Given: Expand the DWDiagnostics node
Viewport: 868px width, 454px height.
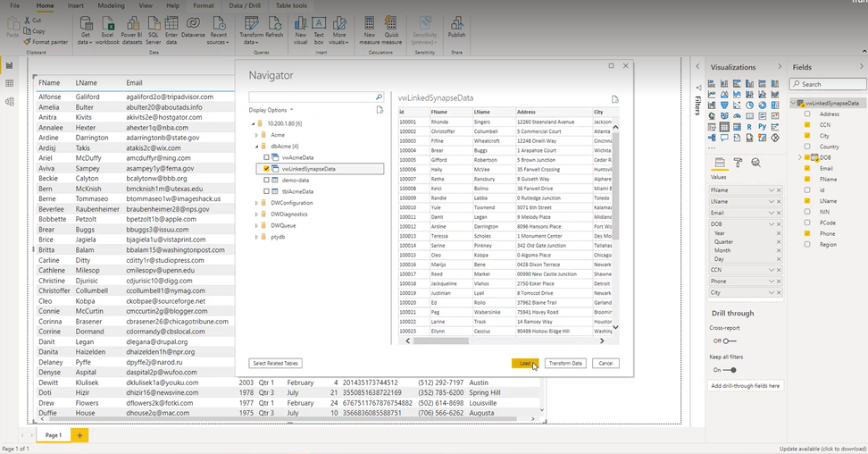Looking at the screenshot, I should coord(256,214).
